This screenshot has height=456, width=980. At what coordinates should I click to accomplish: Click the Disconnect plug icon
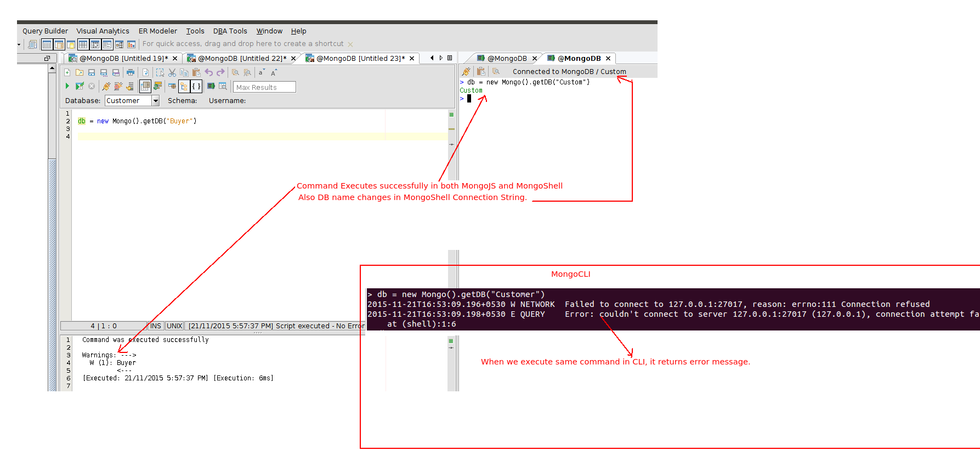click(118, 86)
